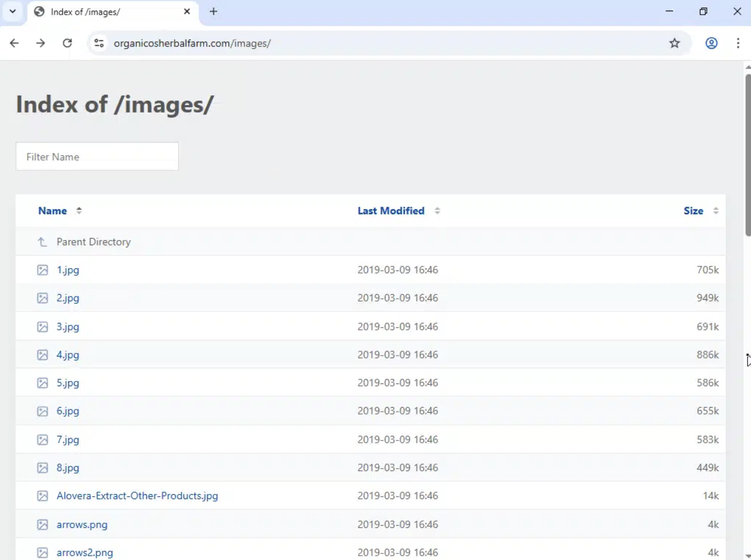Image resolution: width=751 pixels, height=560 pixels.
Task: Go to Parent Directory
Action: 94,242
